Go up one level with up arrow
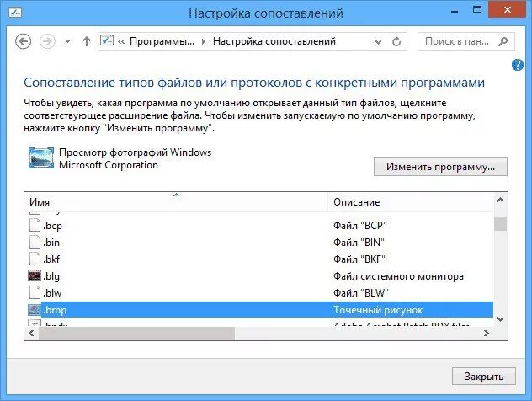This screenshot has height=401, width=532. coord(87,41)
